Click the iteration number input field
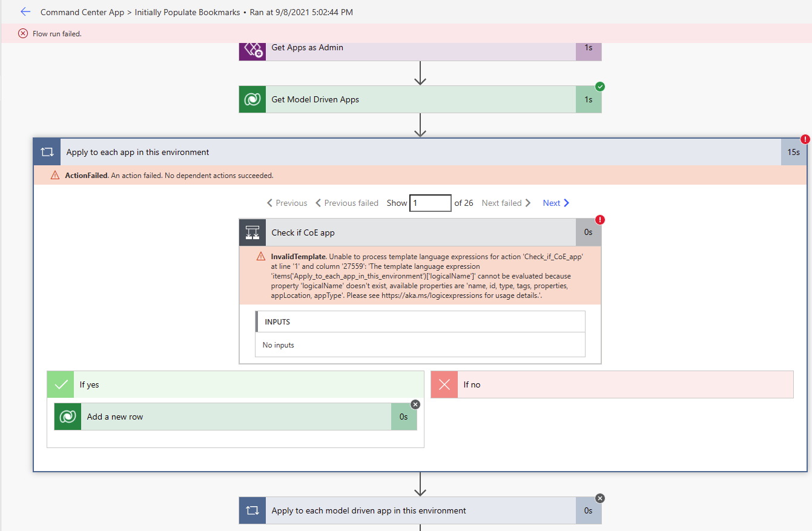812x531 pixels. [431, 203]
